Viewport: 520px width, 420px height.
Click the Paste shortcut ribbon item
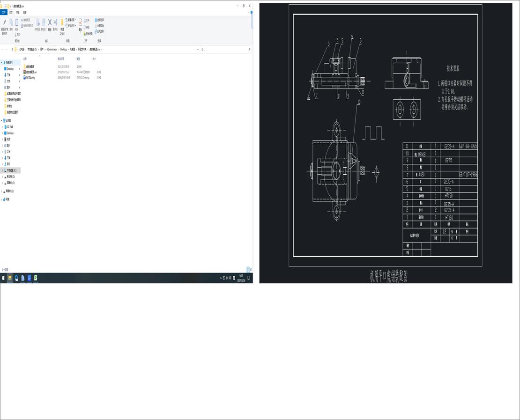[x=27, y=26]
